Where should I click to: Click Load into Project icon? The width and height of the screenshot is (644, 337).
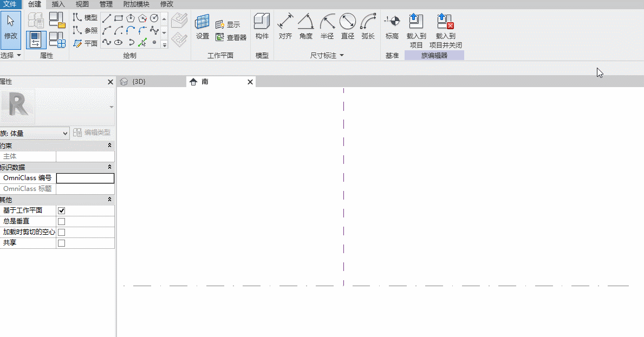click(416, 31)
